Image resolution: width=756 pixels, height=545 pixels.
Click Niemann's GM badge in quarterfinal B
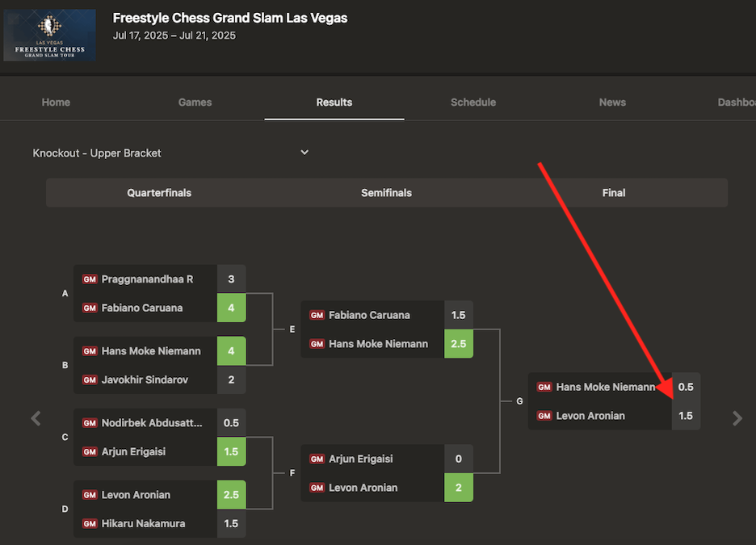coord(90,351)
